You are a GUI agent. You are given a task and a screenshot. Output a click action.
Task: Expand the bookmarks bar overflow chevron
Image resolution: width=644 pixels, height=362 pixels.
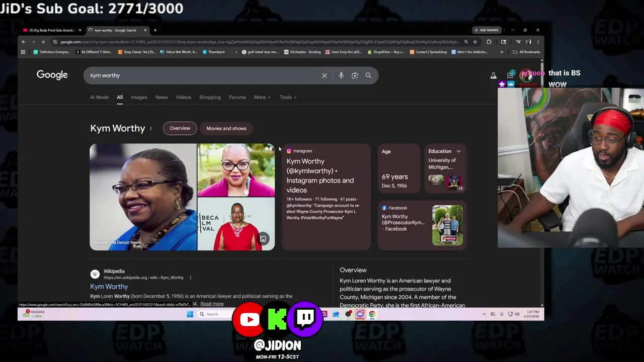coord(502,52)
